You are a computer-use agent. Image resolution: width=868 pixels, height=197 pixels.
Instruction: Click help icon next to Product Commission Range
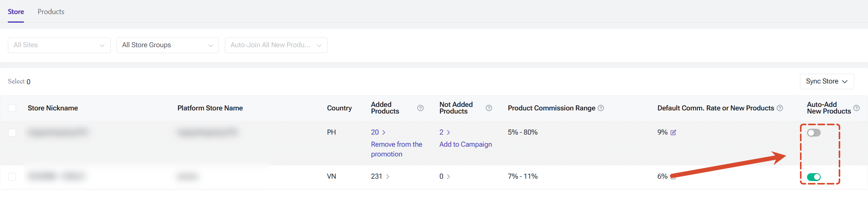601,108
